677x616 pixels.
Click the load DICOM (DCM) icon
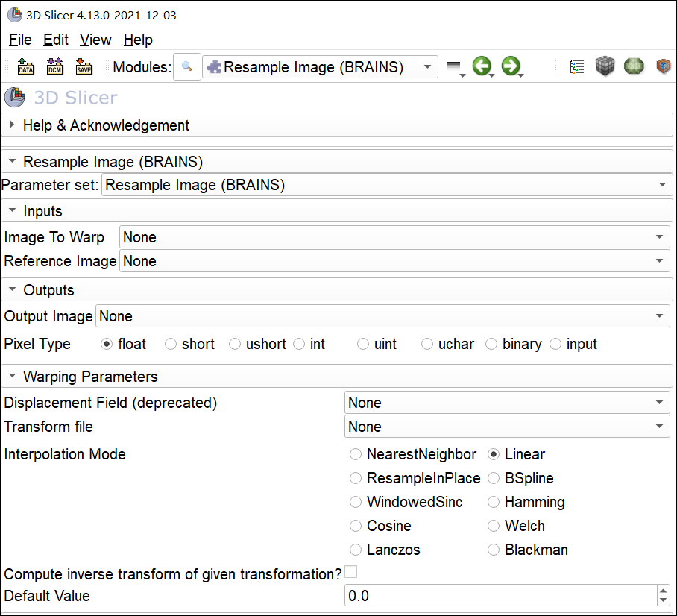click(55, 67)
